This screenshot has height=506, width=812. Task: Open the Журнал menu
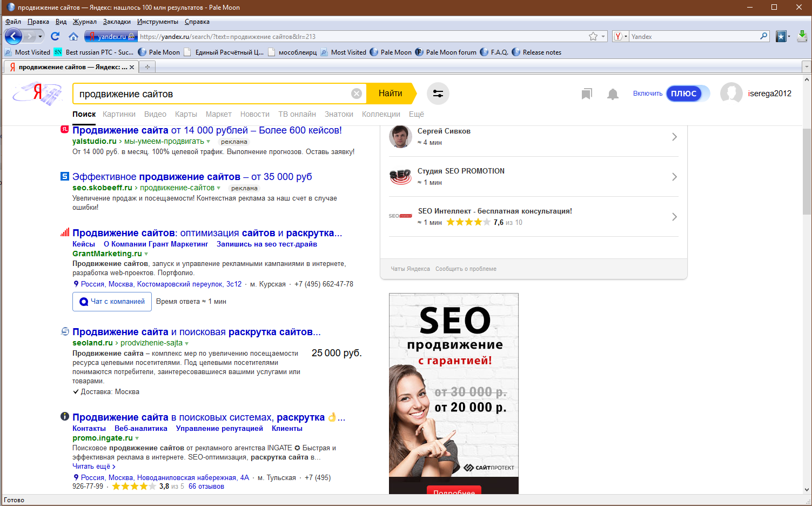coord(84,22)
